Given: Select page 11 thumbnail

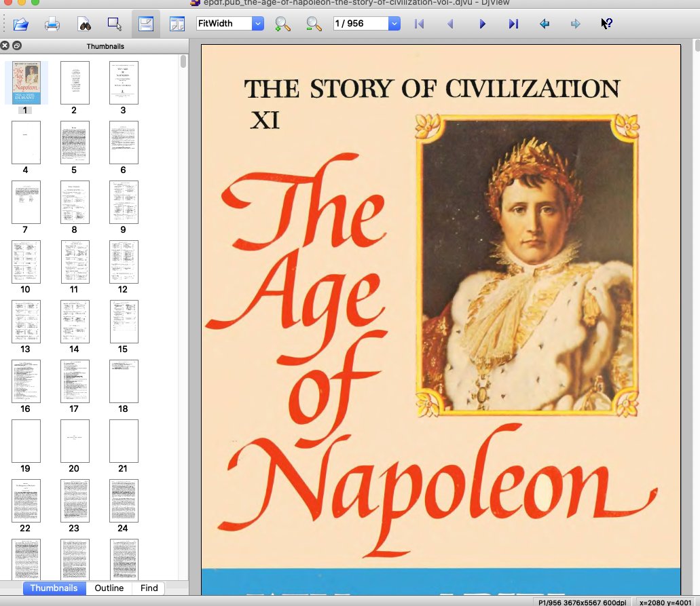Looking at the screenshot, I should point(75,262).
